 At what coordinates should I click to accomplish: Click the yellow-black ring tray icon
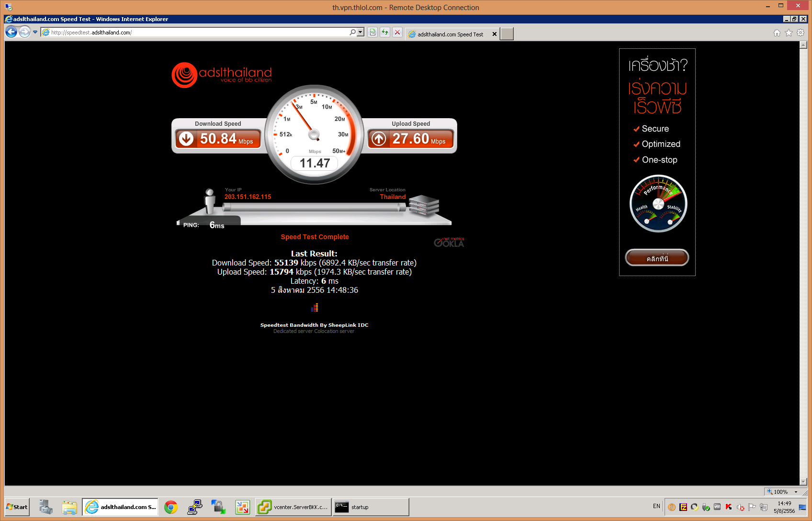(x=694, y=507)
